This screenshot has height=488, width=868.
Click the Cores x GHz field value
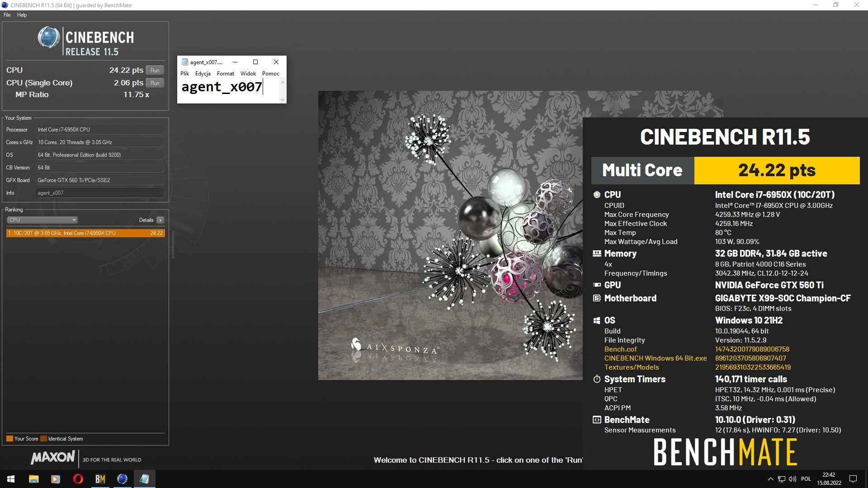click(99, 142)
